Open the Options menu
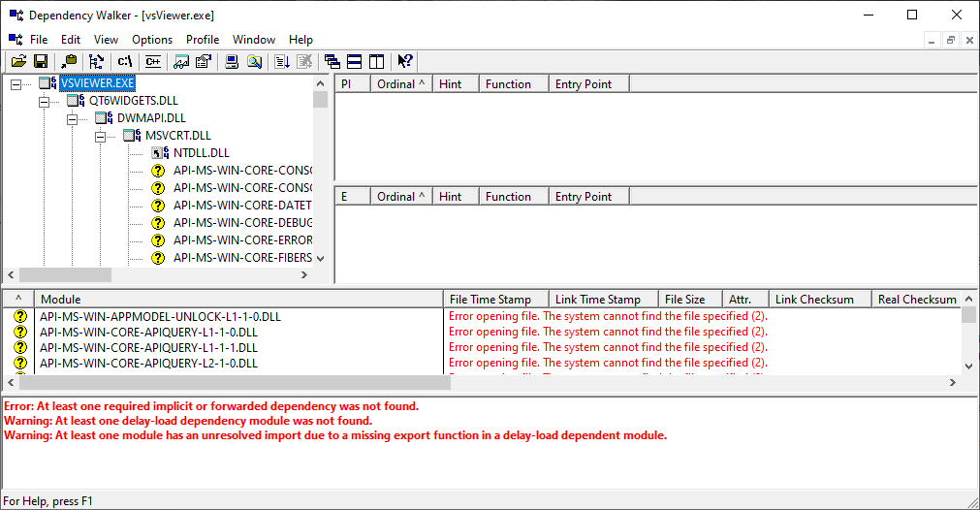The width and height of the screenshot is (980, 510). point(152,40)
